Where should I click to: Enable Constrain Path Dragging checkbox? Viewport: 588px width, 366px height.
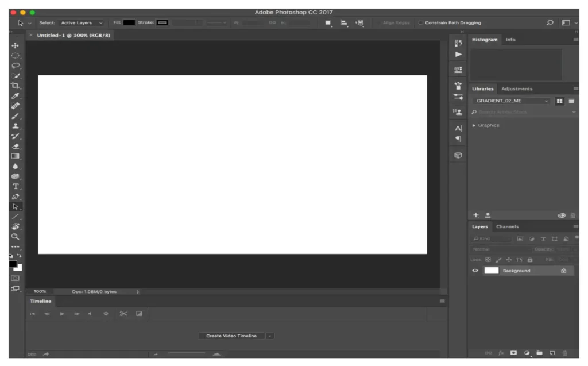point(421,23)
